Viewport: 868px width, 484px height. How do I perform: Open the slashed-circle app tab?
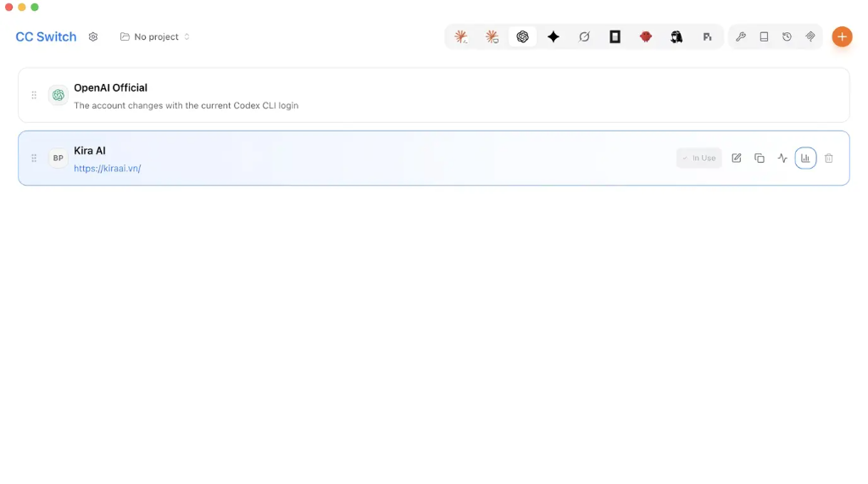(584, 36)
